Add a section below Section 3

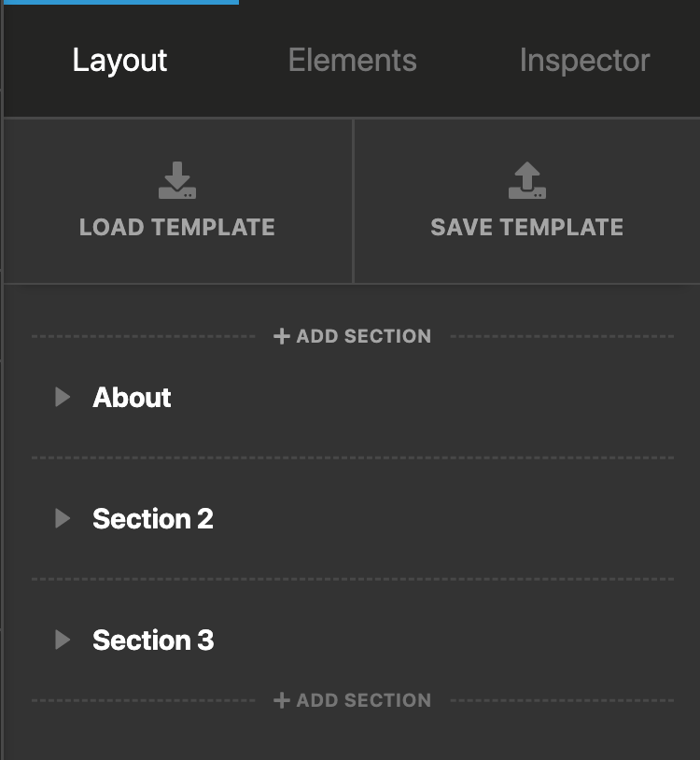click(x=352, y=700)
